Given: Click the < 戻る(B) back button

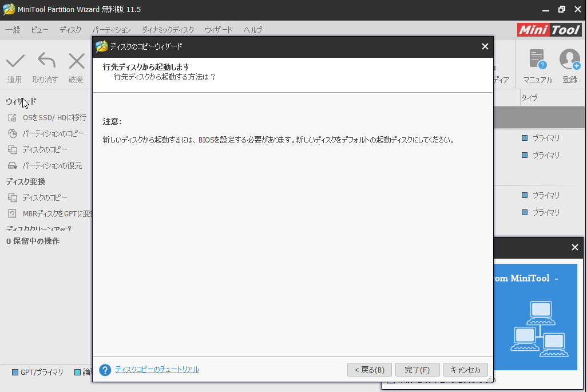Looking at the screenshot, I should pyautogui.click(x=370, y=370).
